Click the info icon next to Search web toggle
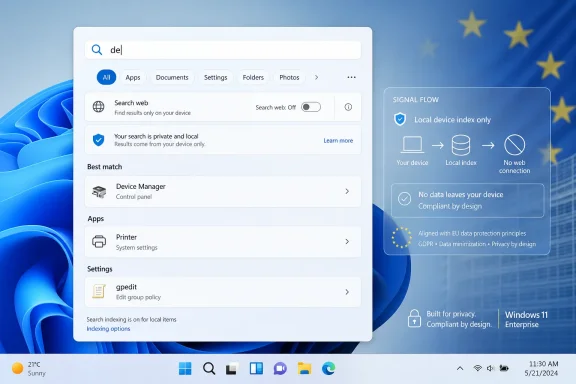 (x=348, y=107)
